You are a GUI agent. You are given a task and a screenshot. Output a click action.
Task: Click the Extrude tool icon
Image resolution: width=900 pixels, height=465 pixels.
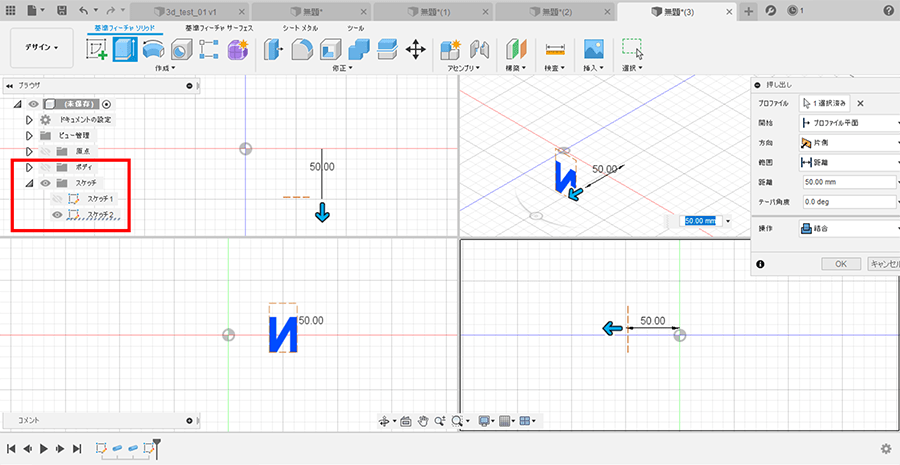125,49
